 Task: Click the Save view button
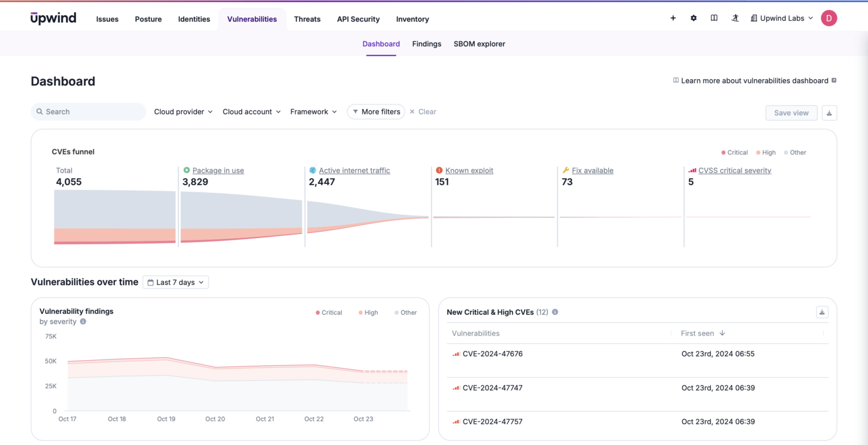tap(791, 113)
